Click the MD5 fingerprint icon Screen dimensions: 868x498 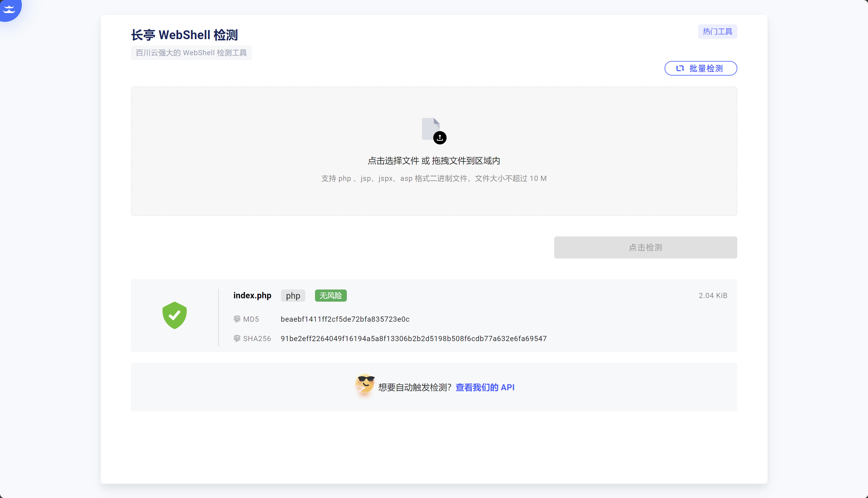pyautogui.click(x=237, y=319)
